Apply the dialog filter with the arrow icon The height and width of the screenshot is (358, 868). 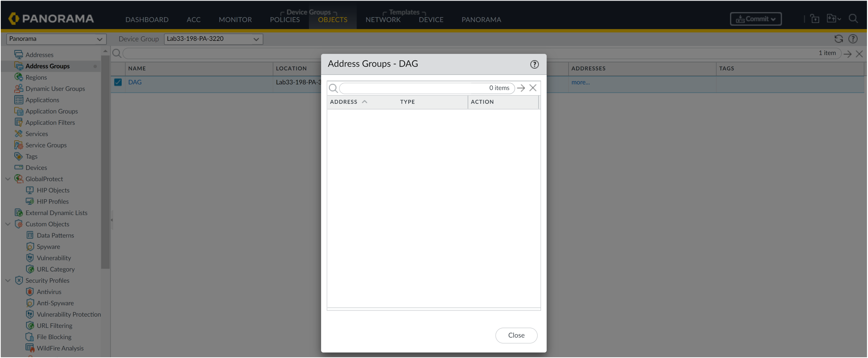(521, 88)
